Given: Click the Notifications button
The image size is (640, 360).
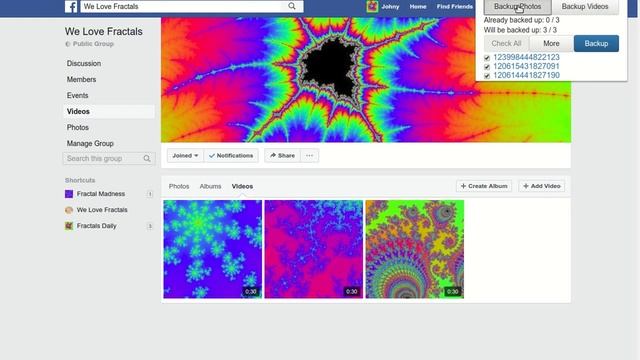Looking at the screenshot, I should tap(231, 156).
